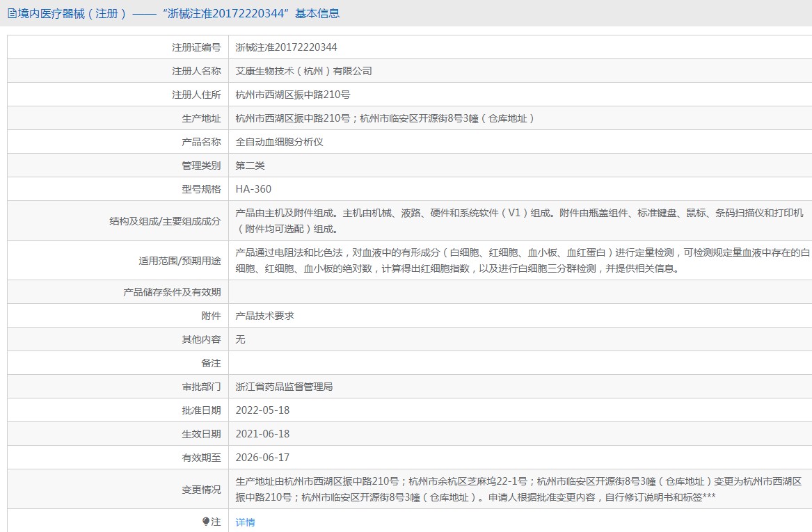Select the approval date 2022-05-18
812x532 pixels.
(262, 410)
